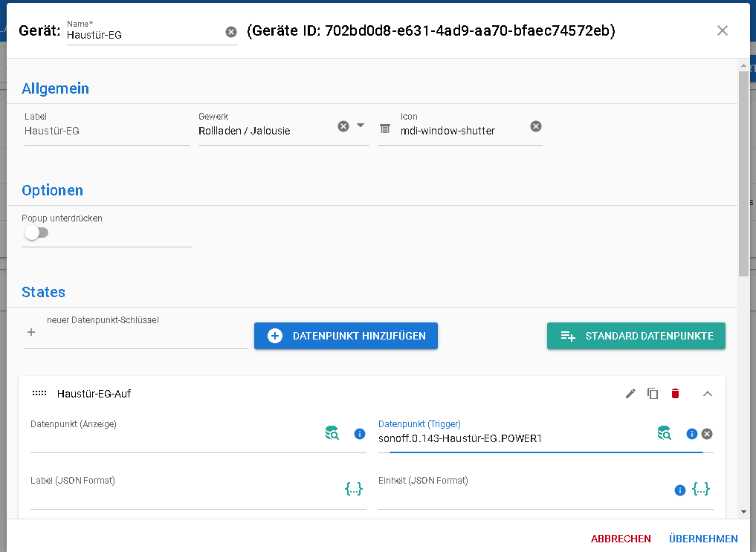
Task: Open the object browser for Datenpunkt (Anzeige)
Action: (x=332, y=433)
